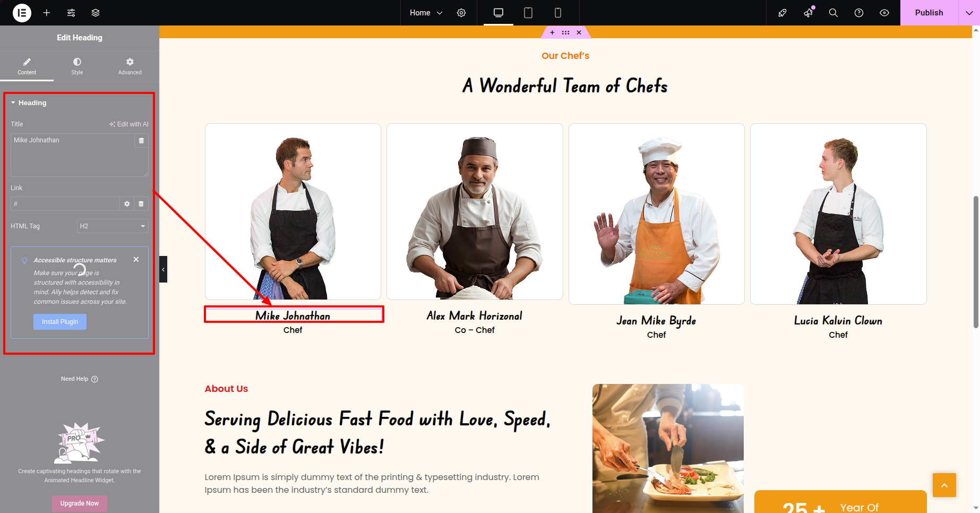Open the Structure layers icon
The width and height of the screenshot is (980, 513).
[x=96, y=13]
